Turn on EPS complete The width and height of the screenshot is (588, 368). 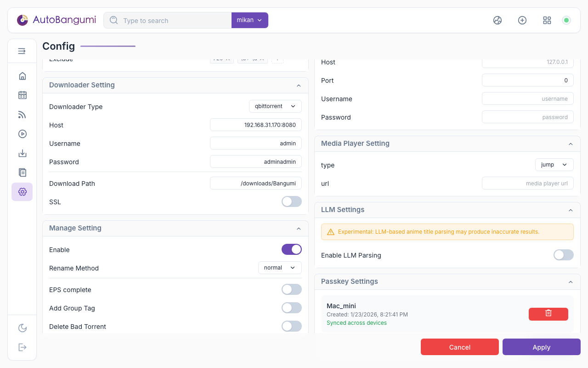pos(291,289)
